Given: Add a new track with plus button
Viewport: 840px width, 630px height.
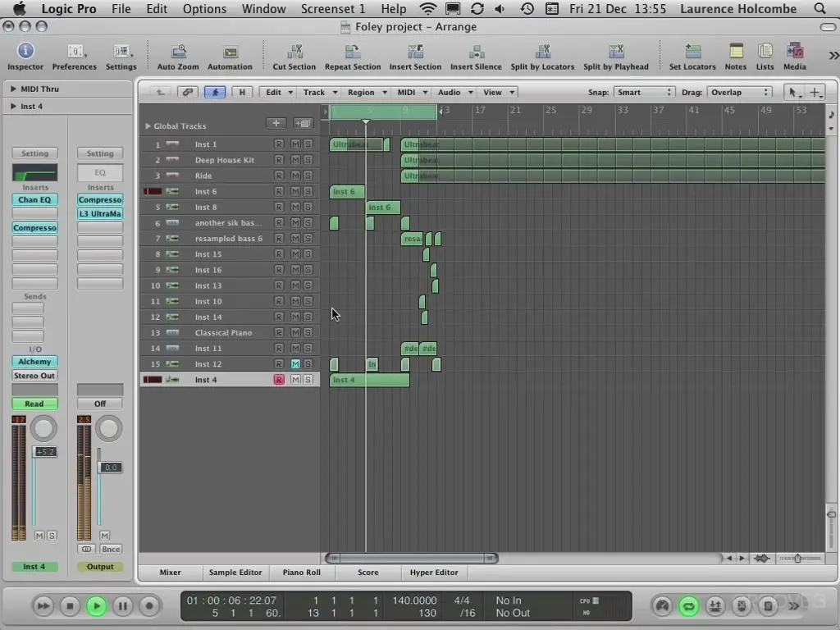Looking at the screenshot, I should coord(276,124).
